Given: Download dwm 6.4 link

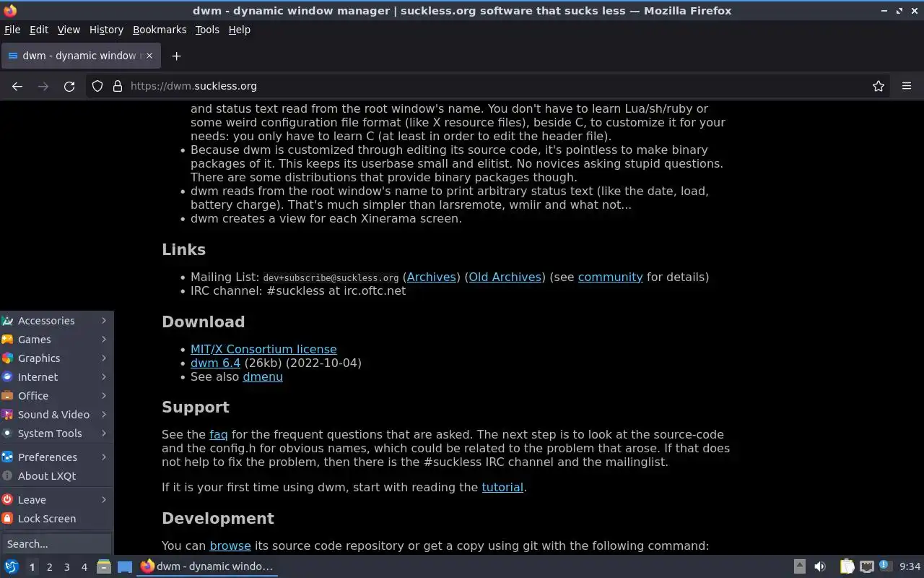Looking at the screenshot, I should [x=215, y=363].
